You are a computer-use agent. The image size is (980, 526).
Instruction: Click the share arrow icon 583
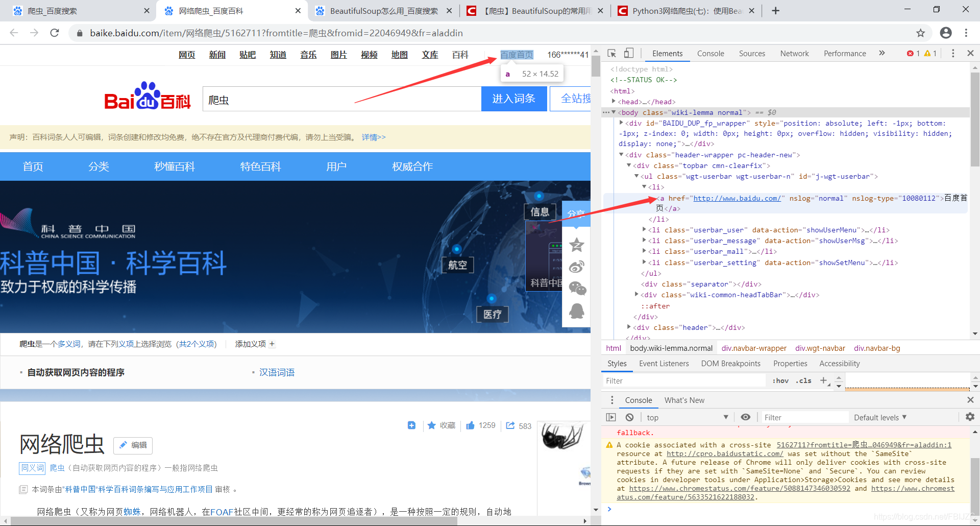coord(510,425)
